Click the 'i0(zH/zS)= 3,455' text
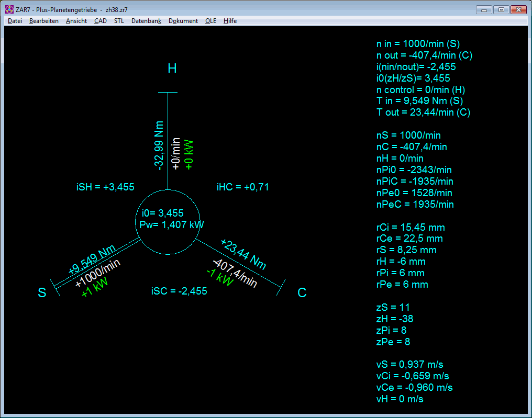The width and height of the screenshot is (532, 418). tap(413, 78)
